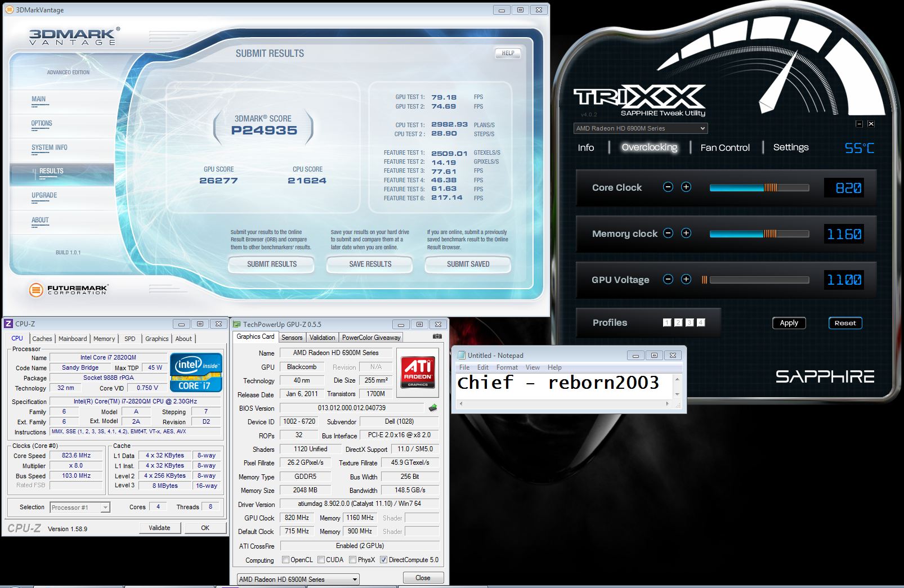Open the Format menu in Notepad
Viewport: 904px width, 588px height.
[507, 367]
